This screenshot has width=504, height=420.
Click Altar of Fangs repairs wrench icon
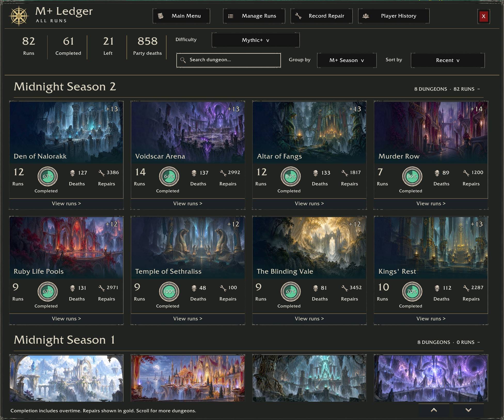[x=345, y=173]
